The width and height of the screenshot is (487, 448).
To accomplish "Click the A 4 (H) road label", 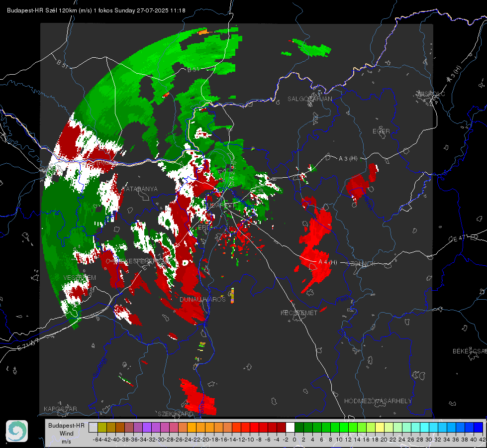I will pos(328,262).
